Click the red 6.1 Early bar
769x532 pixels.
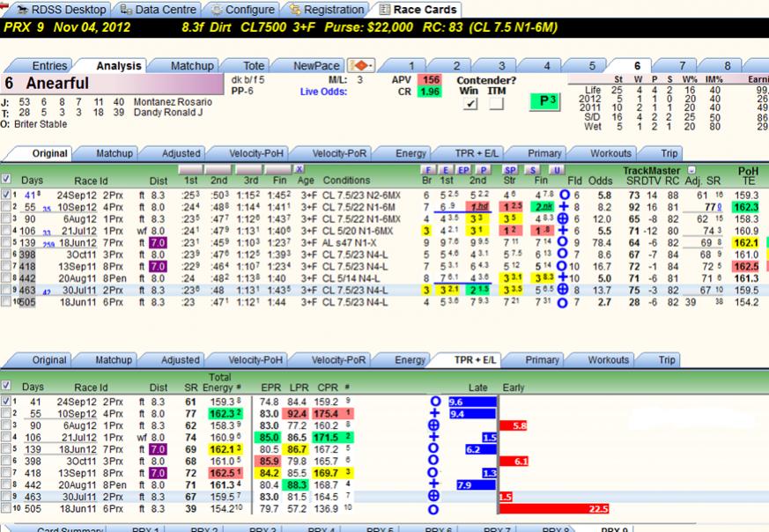click(514, 462)
